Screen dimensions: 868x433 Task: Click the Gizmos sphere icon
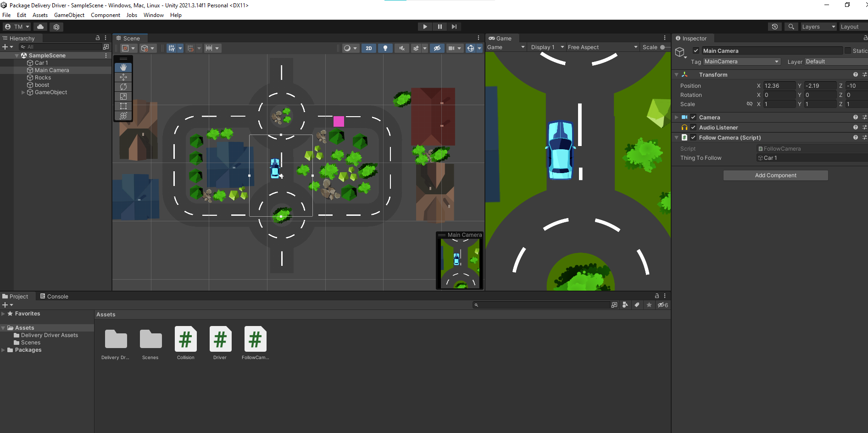coord(471,48)
